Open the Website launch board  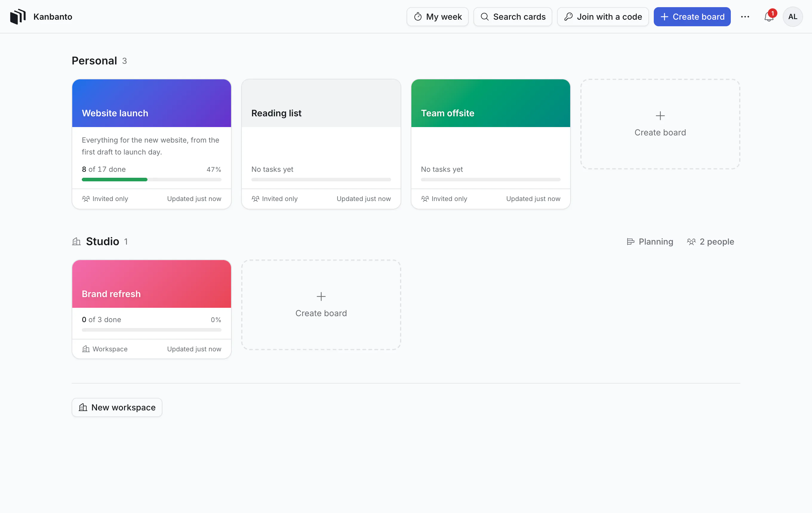[151, 144]
